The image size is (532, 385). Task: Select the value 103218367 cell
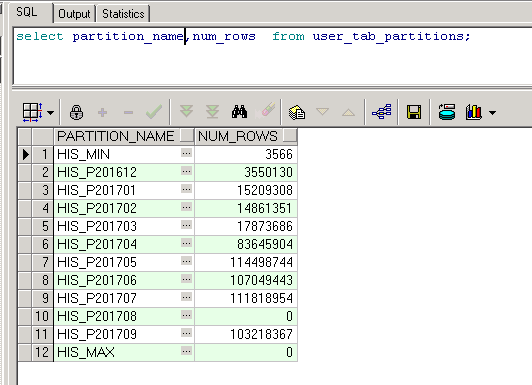246,334
